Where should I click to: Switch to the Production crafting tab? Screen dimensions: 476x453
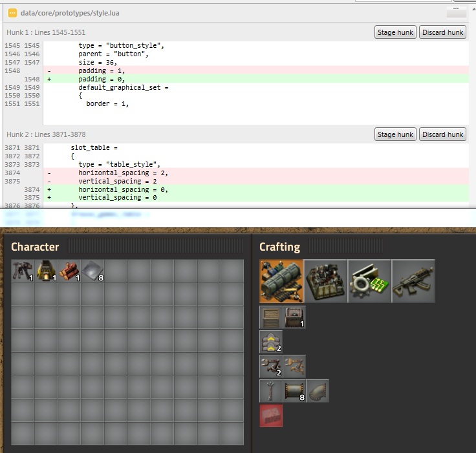(325, 281)
